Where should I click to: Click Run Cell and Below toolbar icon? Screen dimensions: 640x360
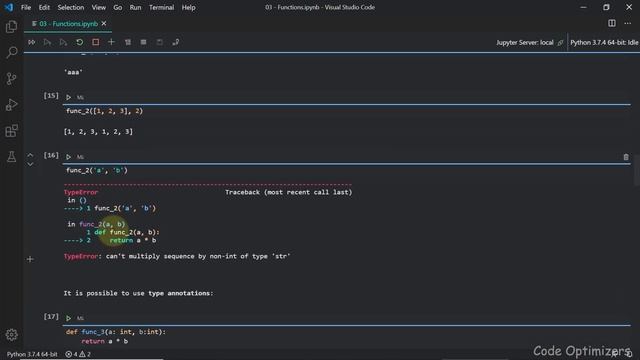tap(63, 42)
